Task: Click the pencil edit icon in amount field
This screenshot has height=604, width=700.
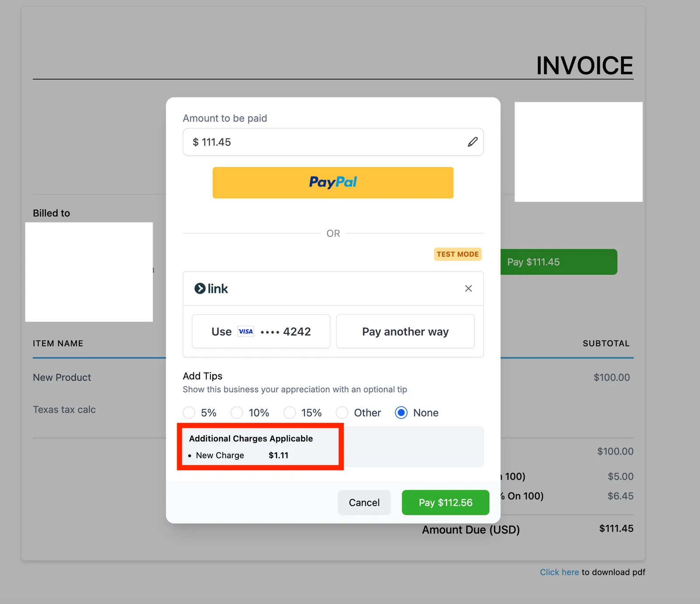Action: coord(472,142)
